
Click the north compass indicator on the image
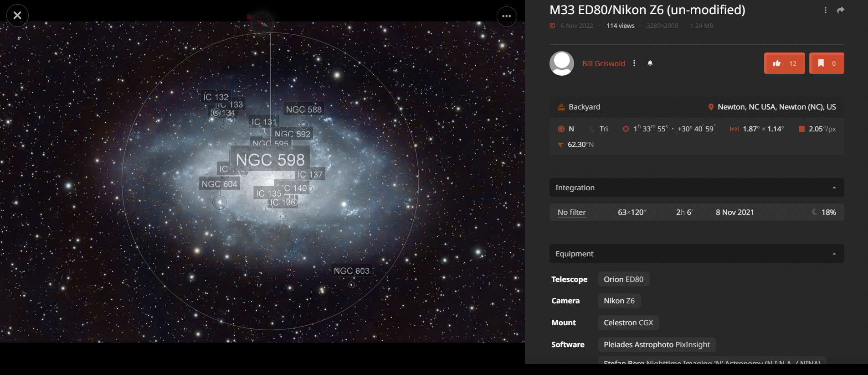(x=262, y=22)
